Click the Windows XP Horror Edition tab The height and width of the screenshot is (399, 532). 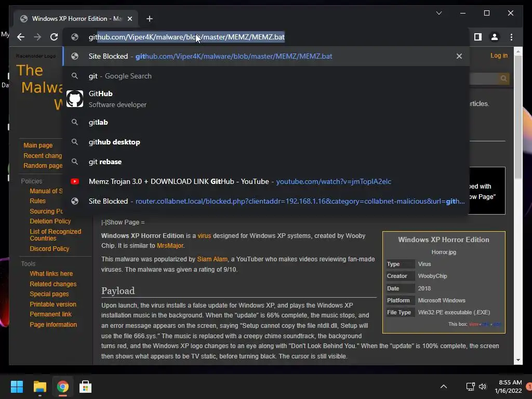[76, 19]
